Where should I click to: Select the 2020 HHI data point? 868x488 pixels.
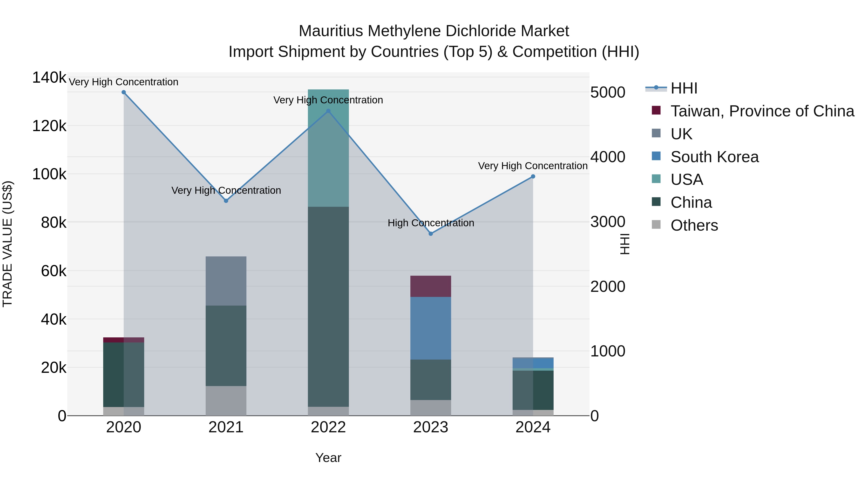click(124, 92)
